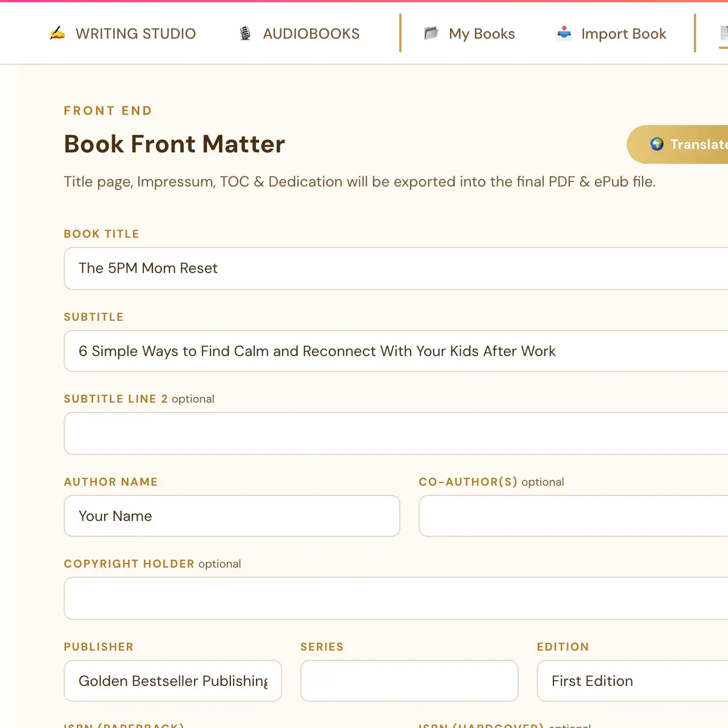The image size is (728, 728).
Task: Open the Writing Studio tab
Action: point(123,34)
